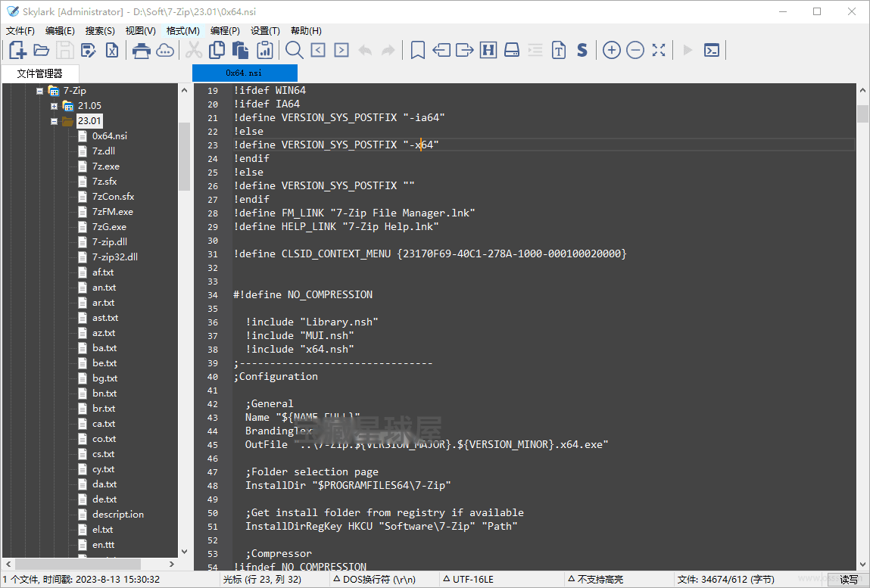Select 0x64.nsi in the file tree

click(x=109, y=136)
